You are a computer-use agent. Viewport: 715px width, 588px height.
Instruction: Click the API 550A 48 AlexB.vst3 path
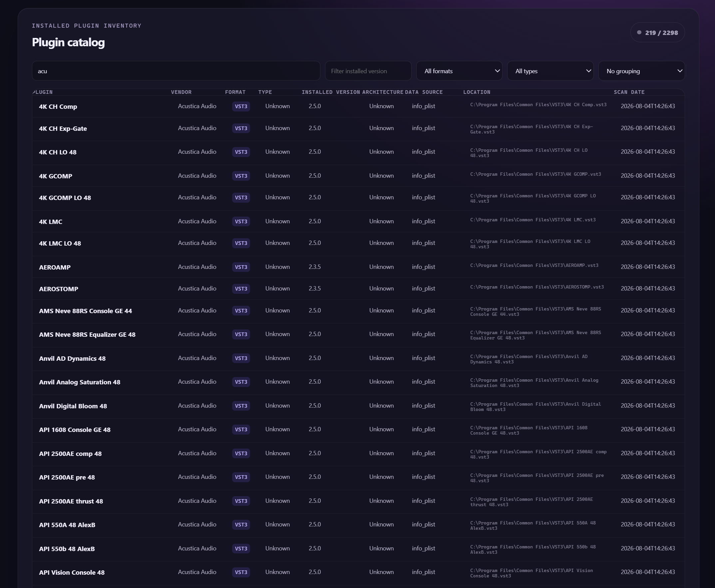point(533,526)
